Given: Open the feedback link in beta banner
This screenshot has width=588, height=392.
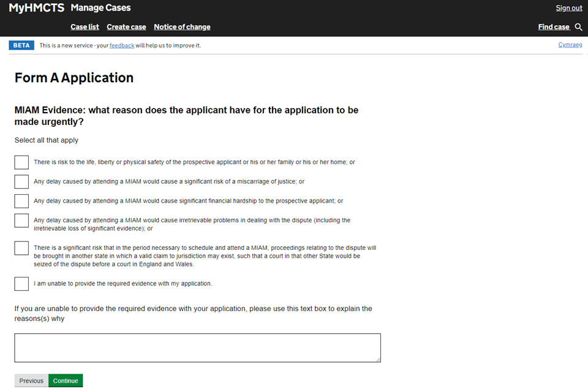Looking at the screenshot, I should [122, 45].
